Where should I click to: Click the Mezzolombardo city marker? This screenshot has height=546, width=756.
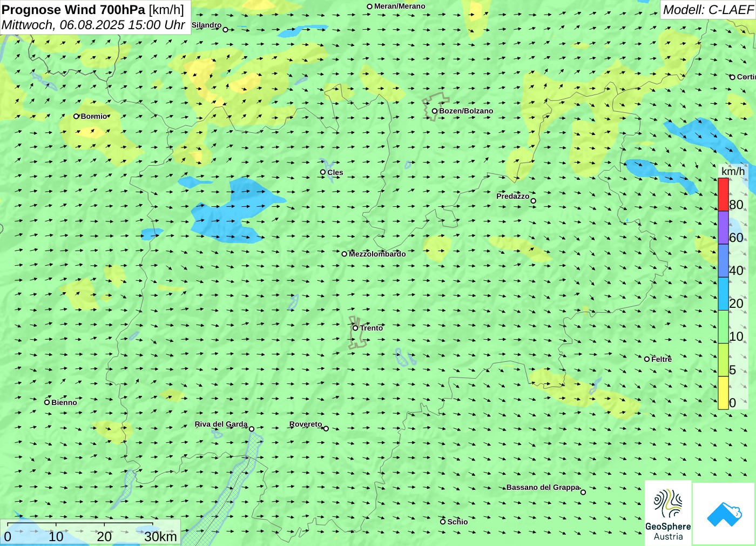[344, 254]
